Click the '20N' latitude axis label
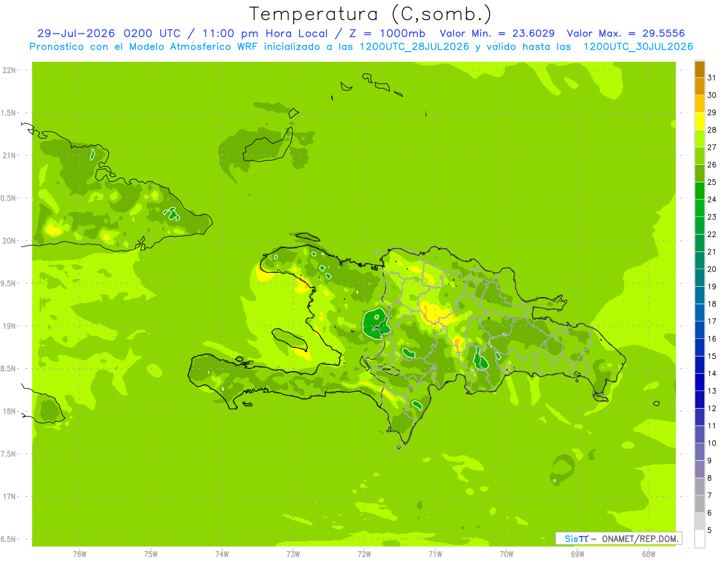The height and width of the screenshot is (562, 728). coord(8,241)
